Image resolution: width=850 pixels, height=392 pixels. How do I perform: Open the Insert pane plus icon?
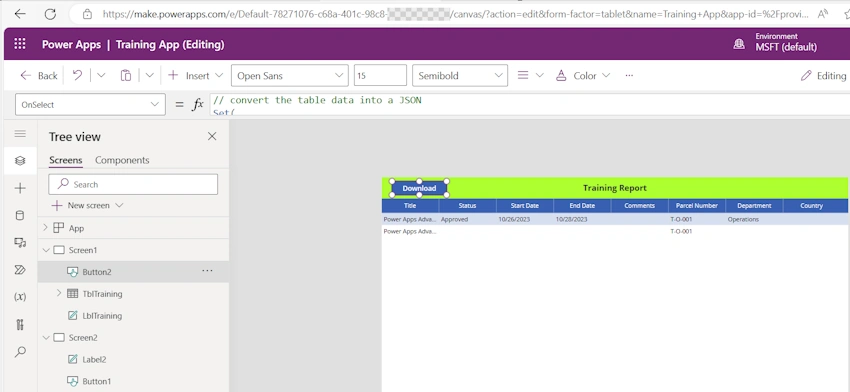pyautogui.click(x=20, y=188)
